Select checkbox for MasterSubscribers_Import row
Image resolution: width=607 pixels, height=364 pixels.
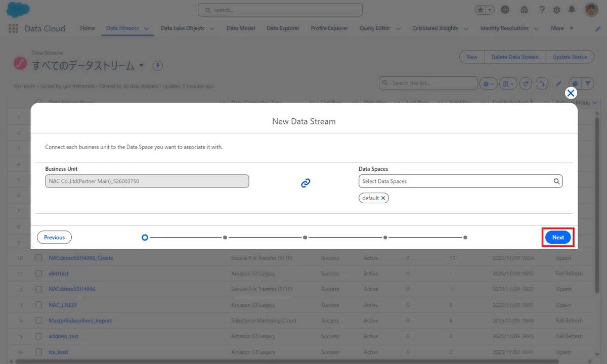click(39, 321)
